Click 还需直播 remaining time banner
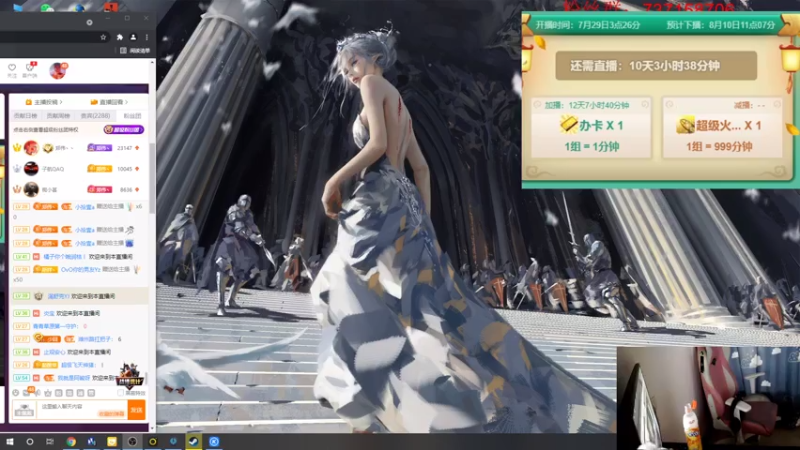Image resolution: width=800 pixels, height=450 pixels. (x=656, y=66)
